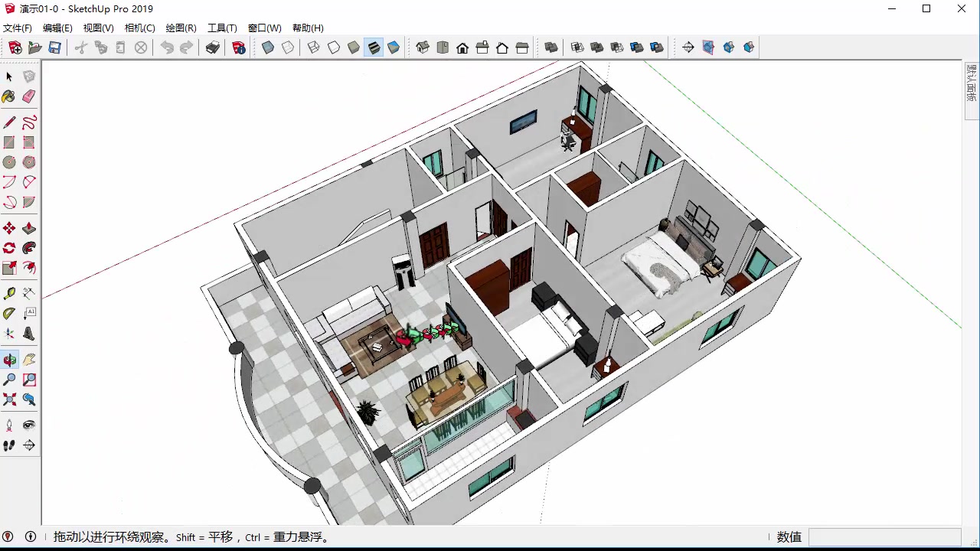Click the Zoom Extents tool

[x=9, y=399]
